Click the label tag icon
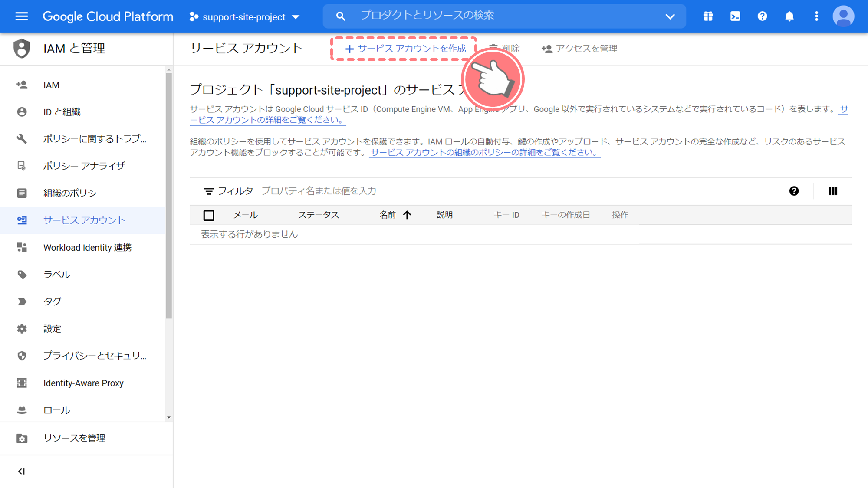 (x=22, y=275)
